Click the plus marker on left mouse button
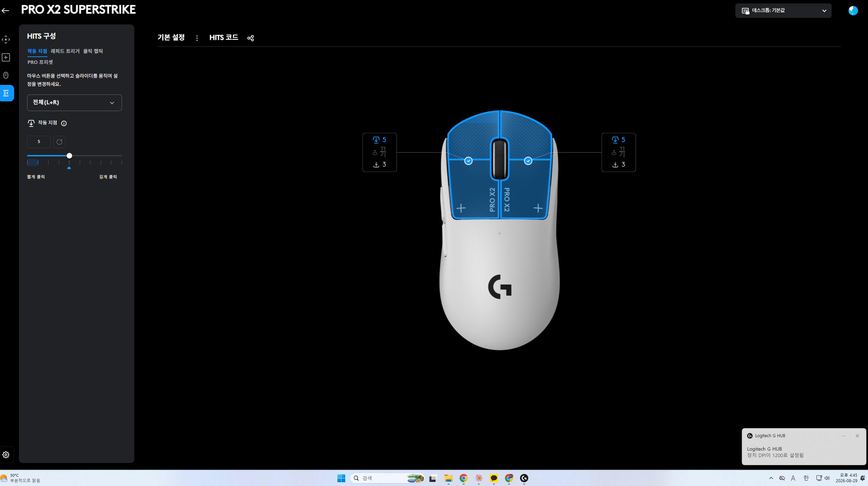This screenshot has height=486, width=868. 461,208
